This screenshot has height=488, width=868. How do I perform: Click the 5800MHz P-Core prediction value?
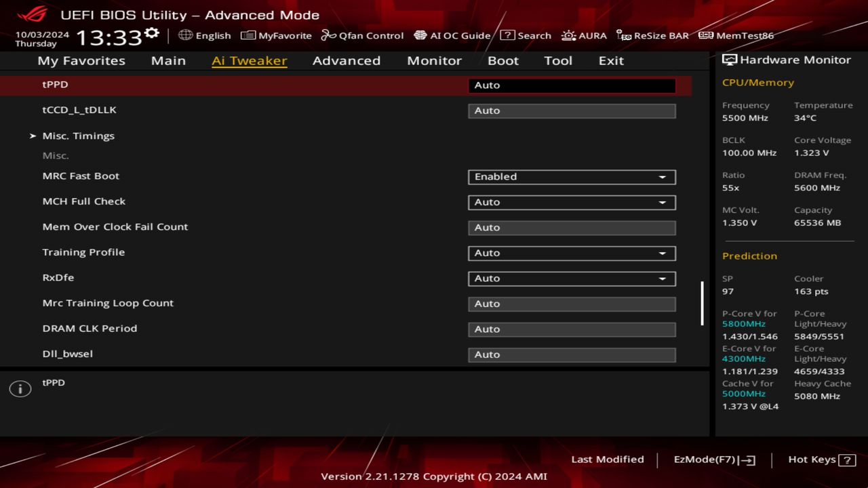(x=744, y=324)
